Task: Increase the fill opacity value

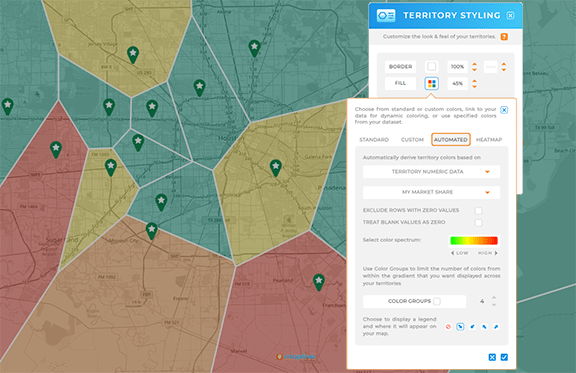Action: 474,81
